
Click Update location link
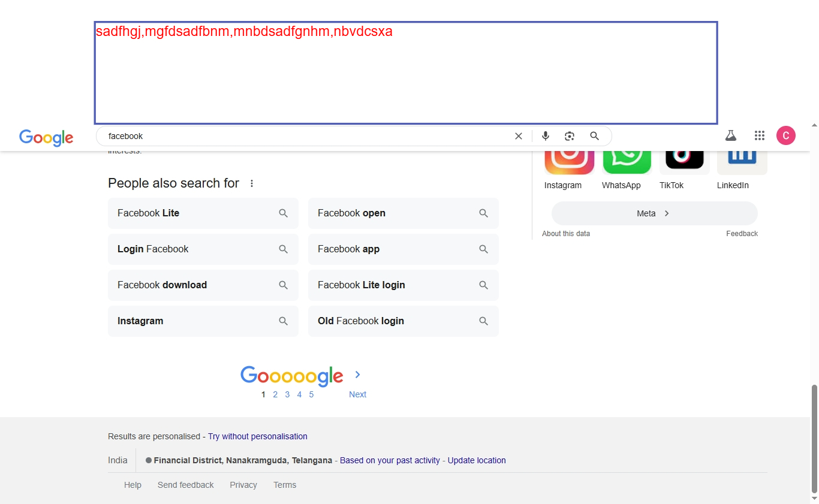(x=477, y=460)
